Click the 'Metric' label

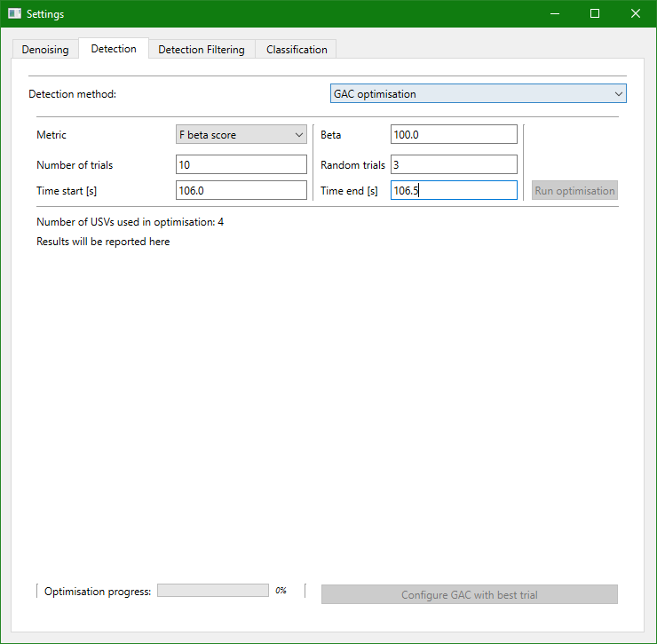(x=51, y=135)
